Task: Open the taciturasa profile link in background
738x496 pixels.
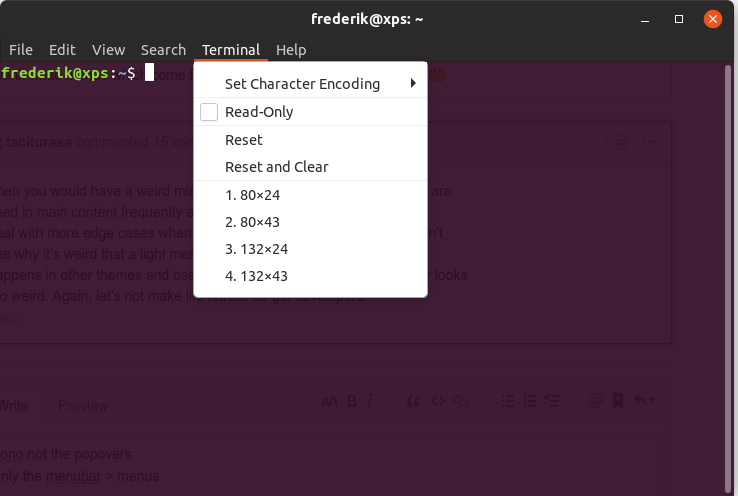Action: click(x=39, y=142)
